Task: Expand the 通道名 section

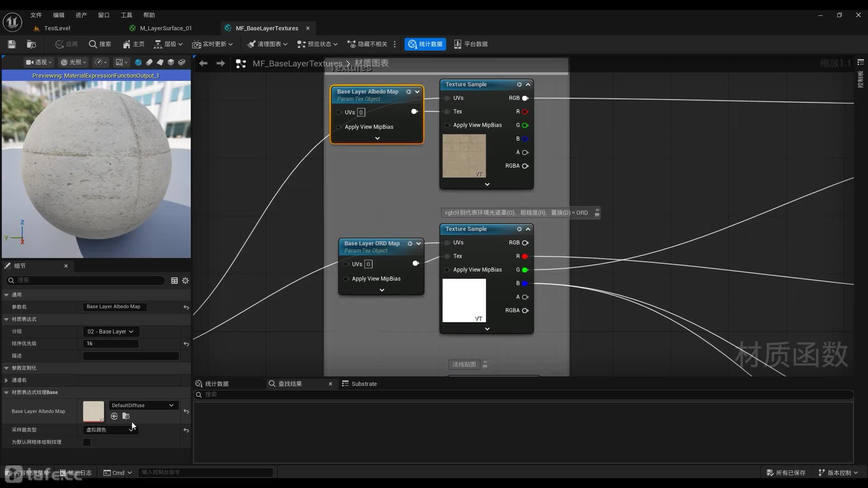Action: 6,380
